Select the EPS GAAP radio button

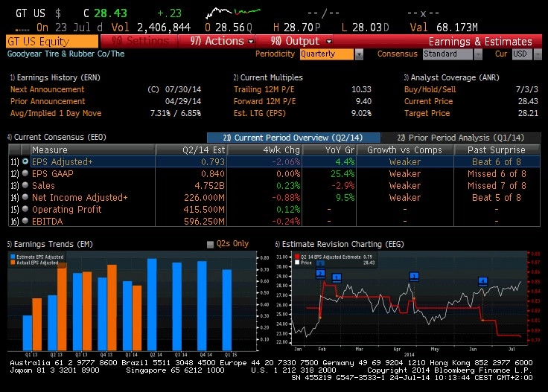[x=25, y=173]
